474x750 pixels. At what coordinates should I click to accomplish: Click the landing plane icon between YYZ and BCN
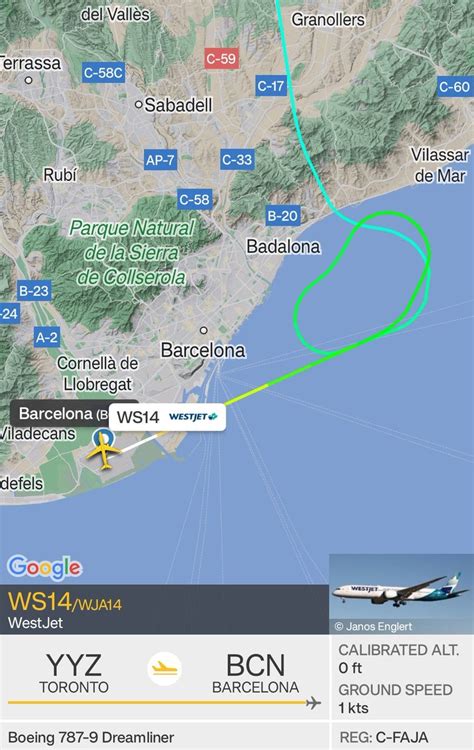(x=165, y=668)
